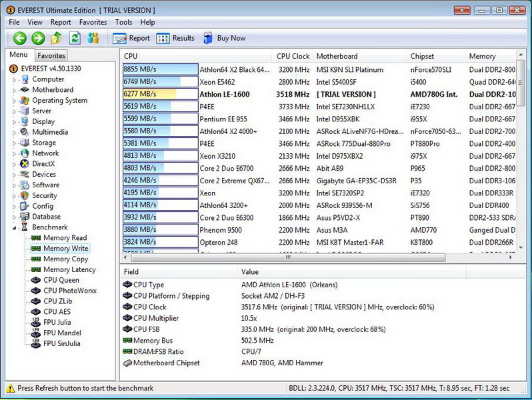Click the FPU SinJulia icon
Viewport: 532px width, 400px height.
pos(35,343)
